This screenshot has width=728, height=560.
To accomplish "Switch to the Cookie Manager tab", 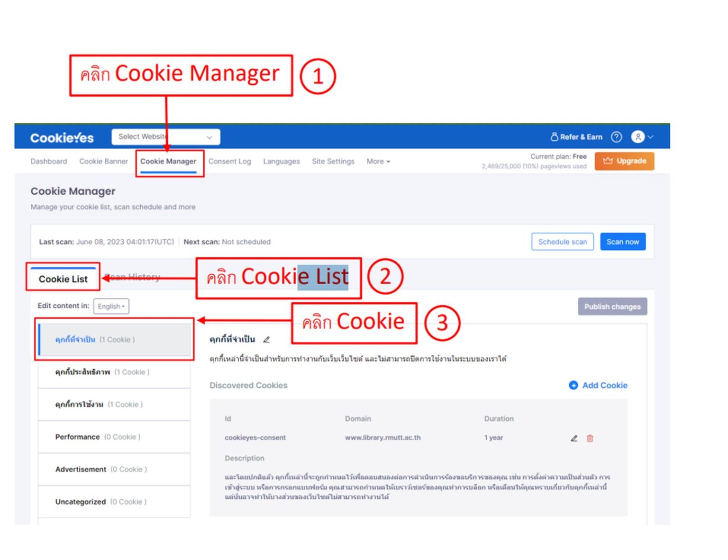I will (168, 162).
